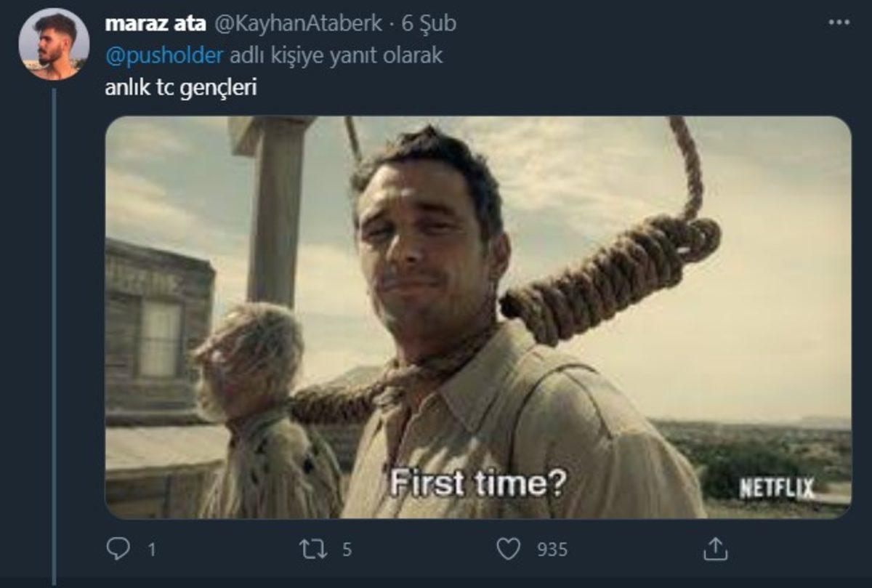Click the reply count number 1

[x=152, y=549]
